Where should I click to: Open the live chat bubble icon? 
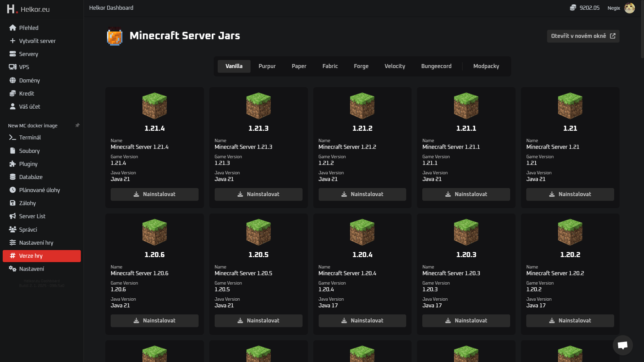623,345
